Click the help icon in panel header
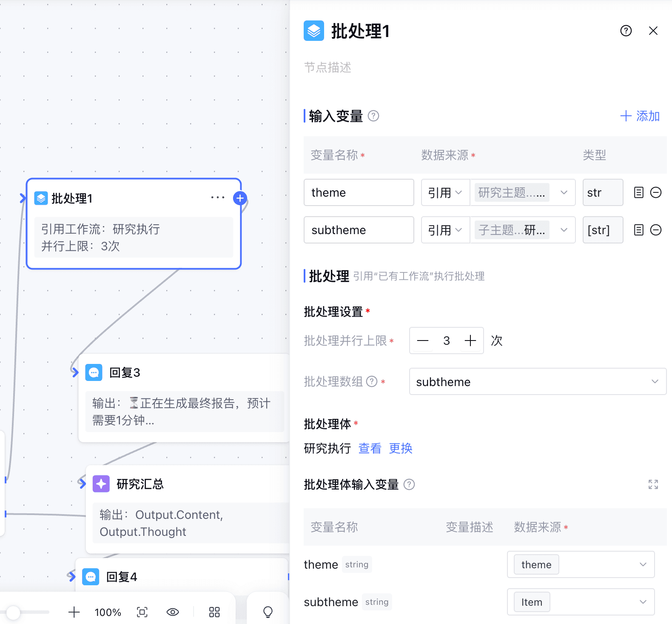672x624 pixels. coord(626,31)
